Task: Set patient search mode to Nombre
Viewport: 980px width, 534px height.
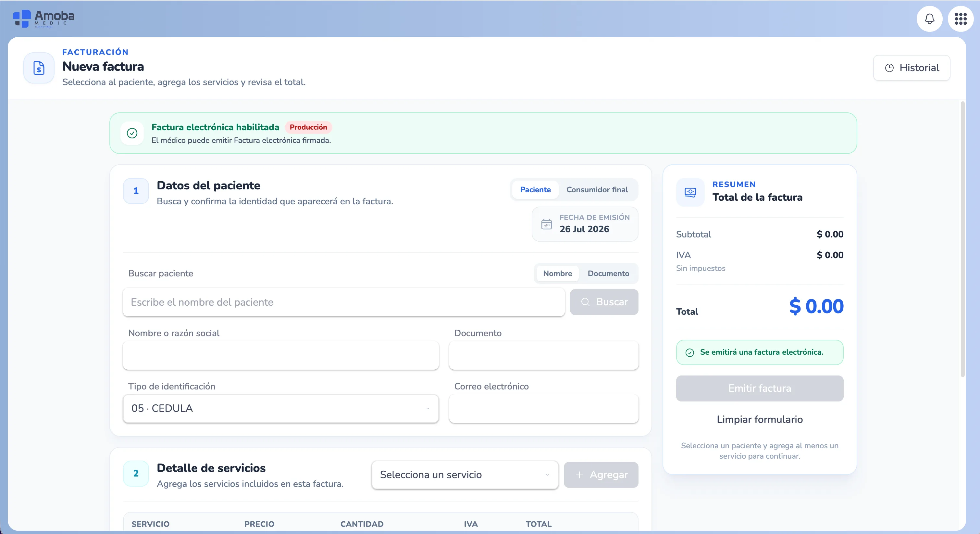Action: pyautogui.click(x=557, y=273)
